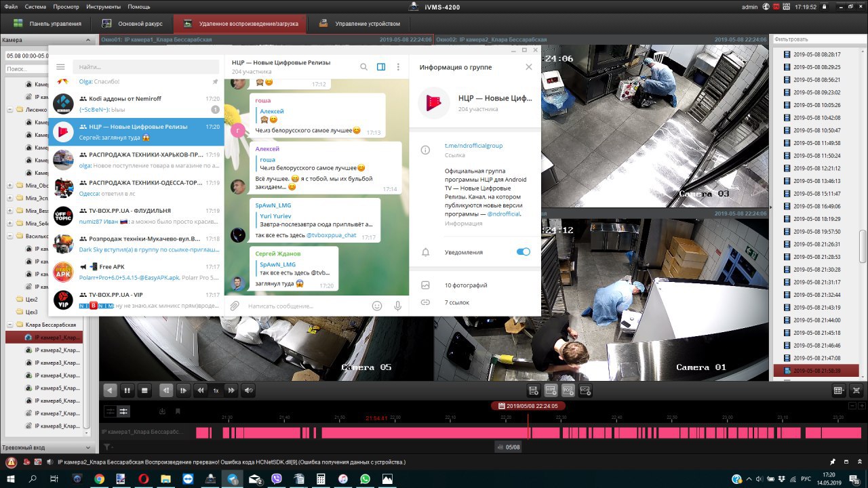Slow down playback speed
Viewport: 868px width, 488px height.
(x=201, y=390)
